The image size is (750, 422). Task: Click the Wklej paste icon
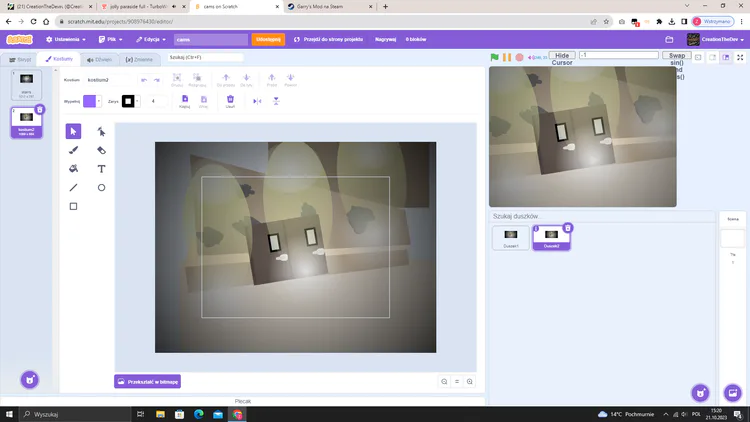pyautogui.click(x=204, y=101)
